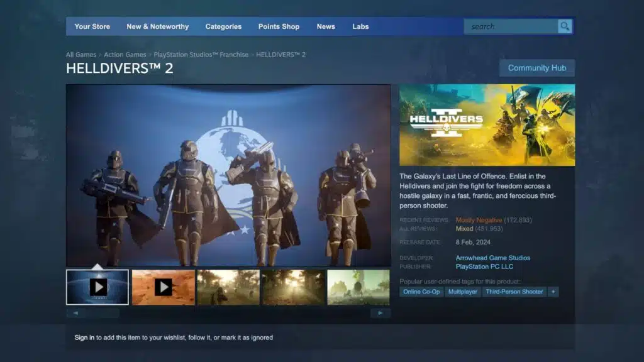
Task: Switch to the Points Shop section
Action: [x=278, y=26]
